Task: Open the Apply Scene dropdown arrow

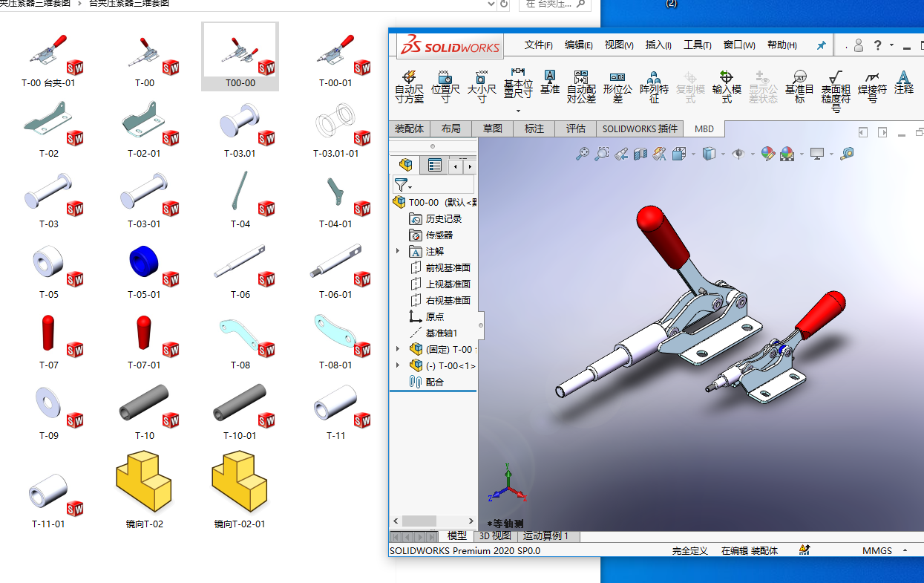Action: coord(802,154)
